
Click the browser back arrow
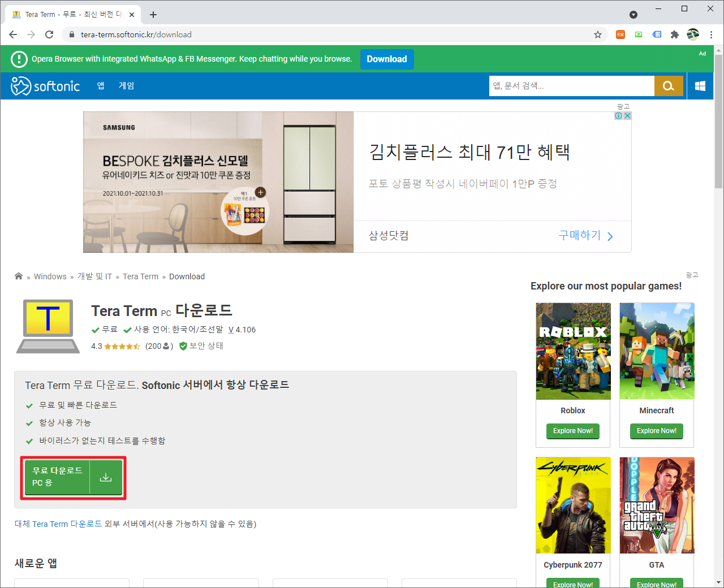[13, 34]
